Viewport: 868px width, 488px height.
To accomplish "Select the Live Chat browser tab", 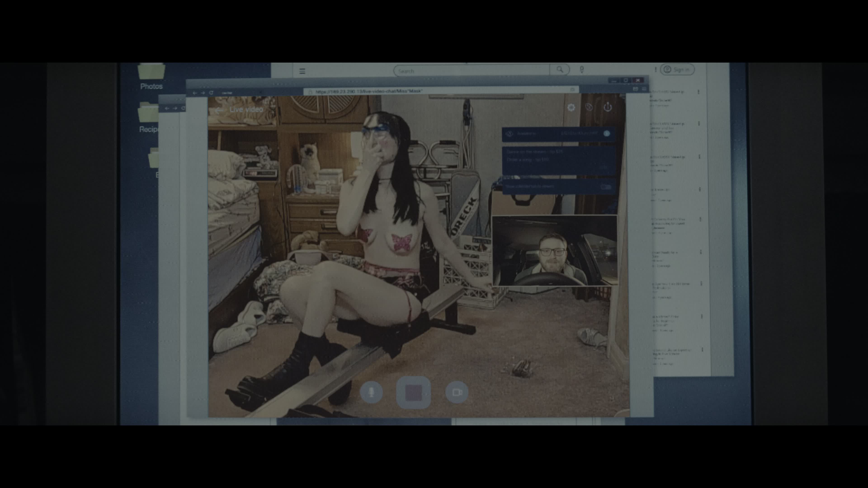I will tap(227, 93).
